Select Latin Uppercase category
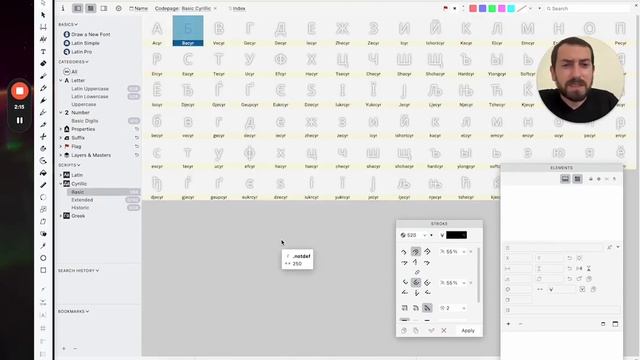The width and height of the screenshot is (640, 360). coord(90,89)
